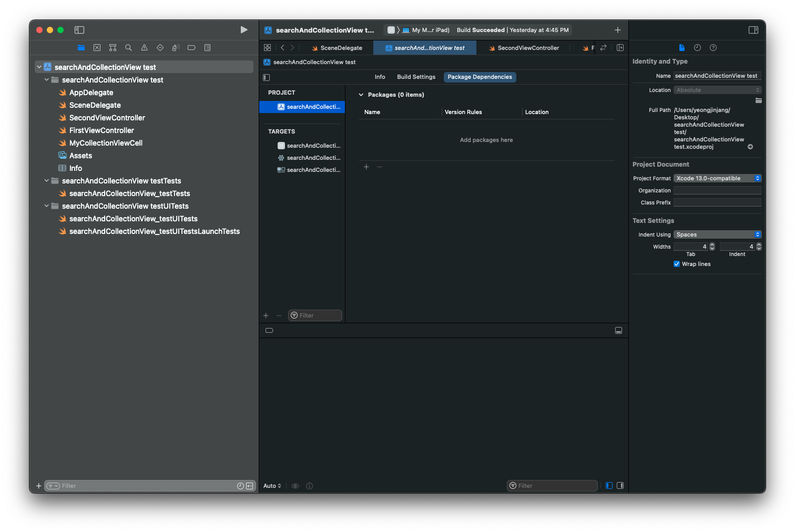Open the Report navigator icon
Screen dimensions: 795x532
coord(207,48)
